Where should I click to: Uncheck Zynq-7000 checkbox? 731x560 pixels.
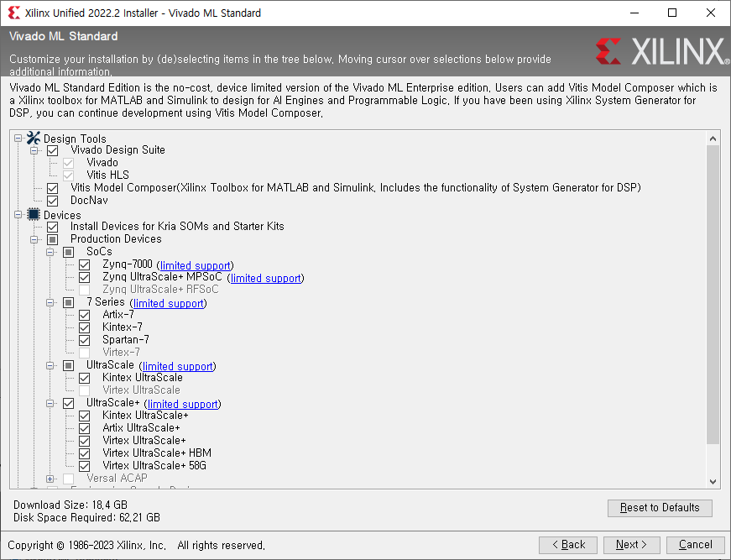pos(85,264)
